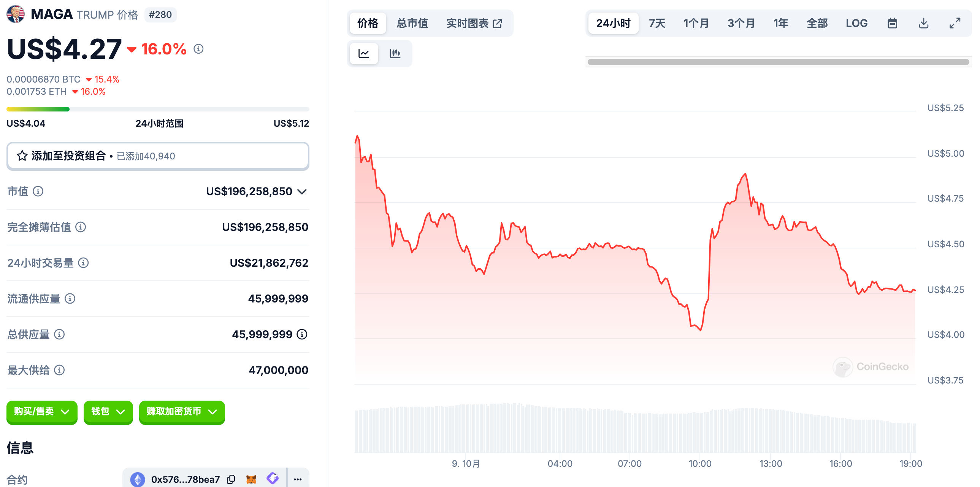Select the line chart view icon

pyautogui.click(x=364, y=53)
